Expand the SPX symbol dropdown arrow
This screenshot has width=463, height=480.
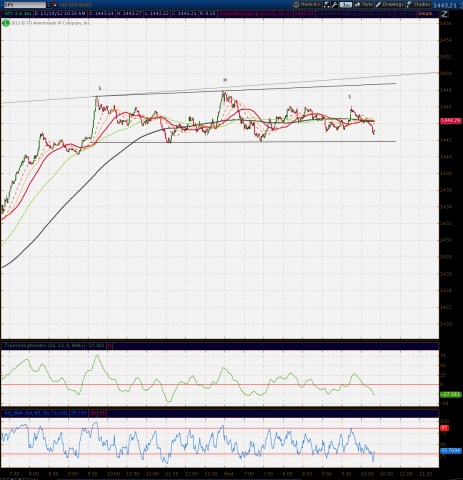pos(49,5)
